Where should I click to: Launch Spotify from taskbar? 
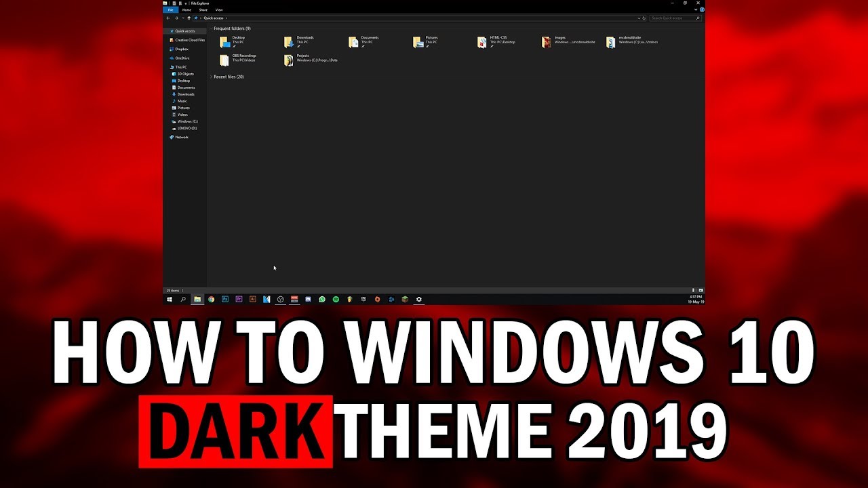pos(336,299)
